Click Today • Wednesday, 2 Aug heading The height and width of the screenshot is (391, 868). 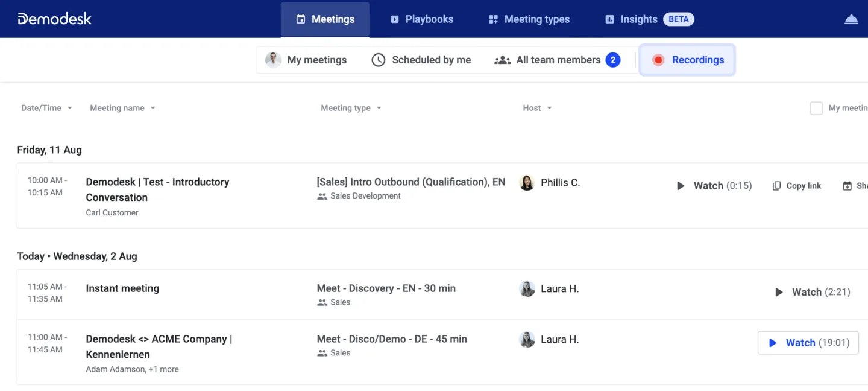tap(77, 256)
